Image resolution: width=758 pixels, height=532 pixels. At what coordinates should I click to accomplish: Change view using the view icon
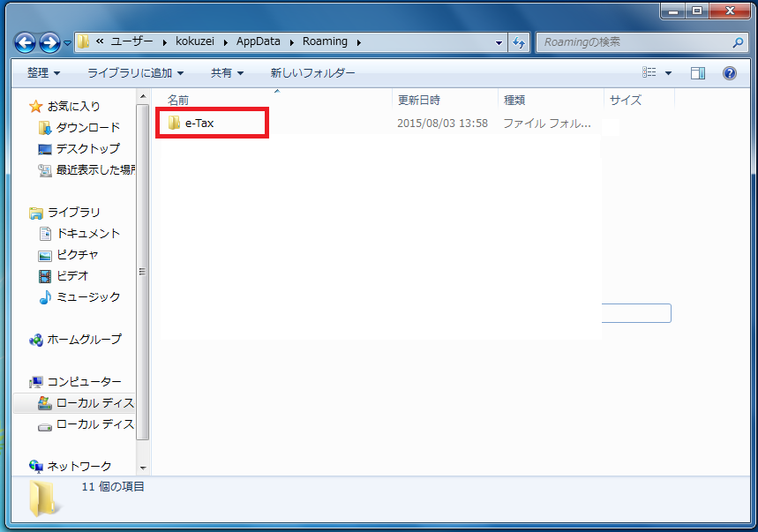tap(649, 72)
